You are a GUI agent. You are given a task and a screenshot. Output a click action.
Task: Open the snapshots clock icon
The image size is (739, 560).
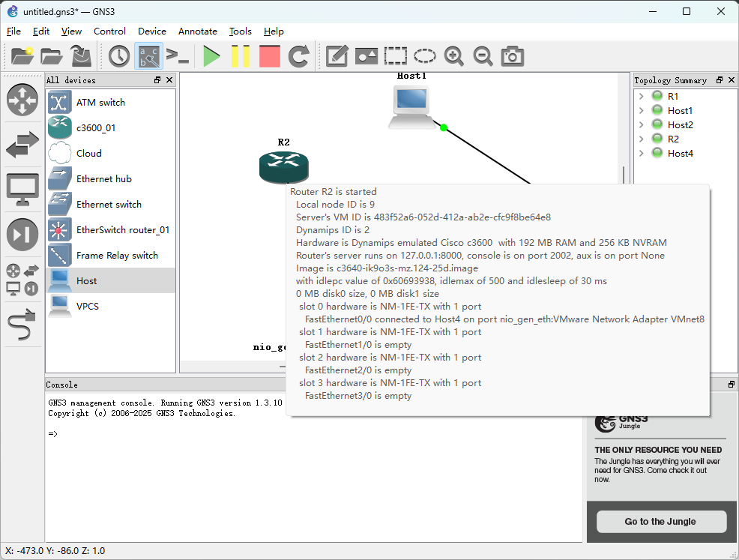(x=118, y=56)
